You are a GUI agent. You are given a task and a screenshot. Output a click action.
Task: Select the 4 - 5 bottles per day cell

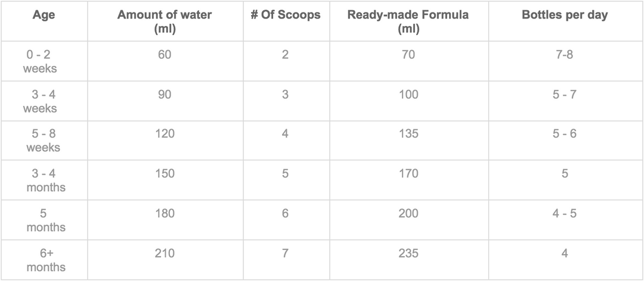click(564, 214)
